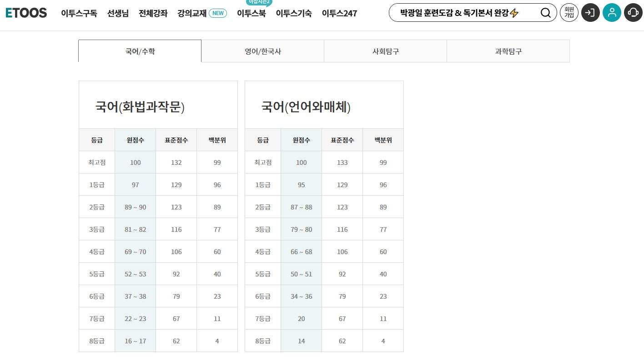The image size is (644, 362).
Task: Click the 89 ~ 90 raw score cell
Action: click(136, 207)
